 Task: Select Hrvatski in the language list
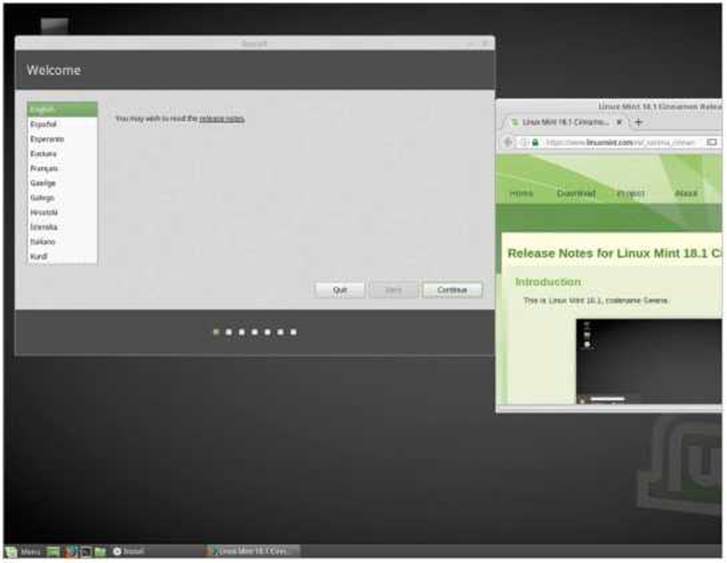62,212
